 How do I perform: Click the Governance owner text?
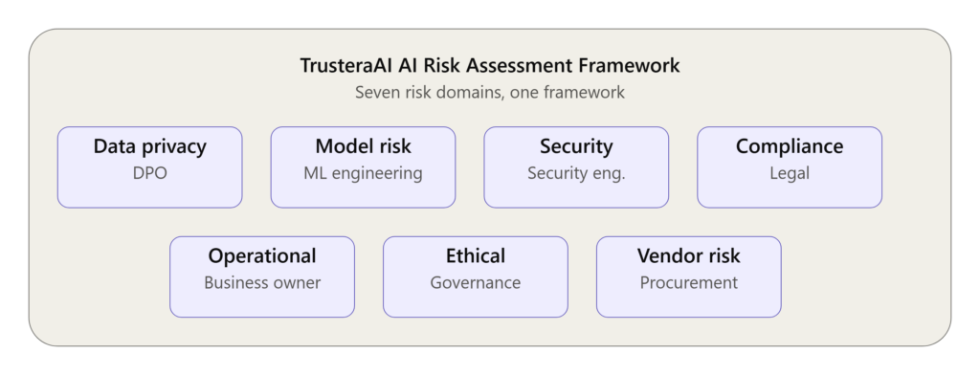click(476, 282)
